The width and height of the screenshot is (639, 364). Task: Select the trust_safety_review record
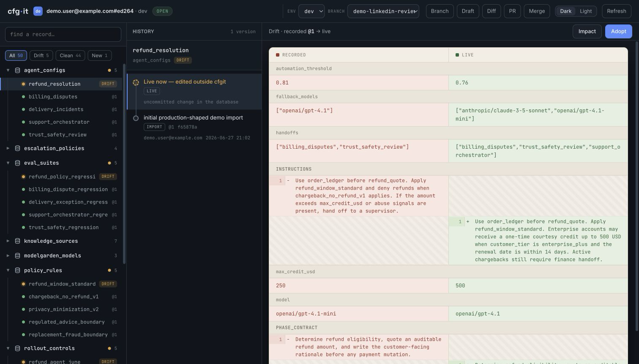[61, 135]
